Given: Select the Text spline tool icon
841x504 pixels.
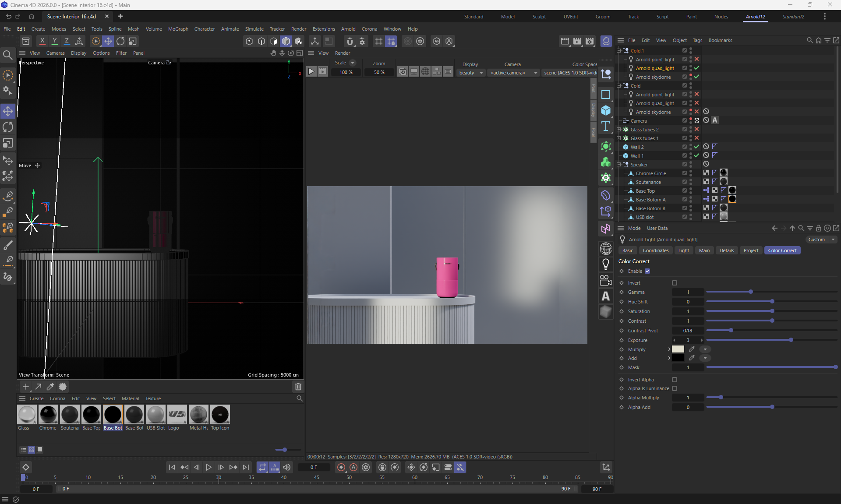Looking at the screenshot, I should (606, 127).
